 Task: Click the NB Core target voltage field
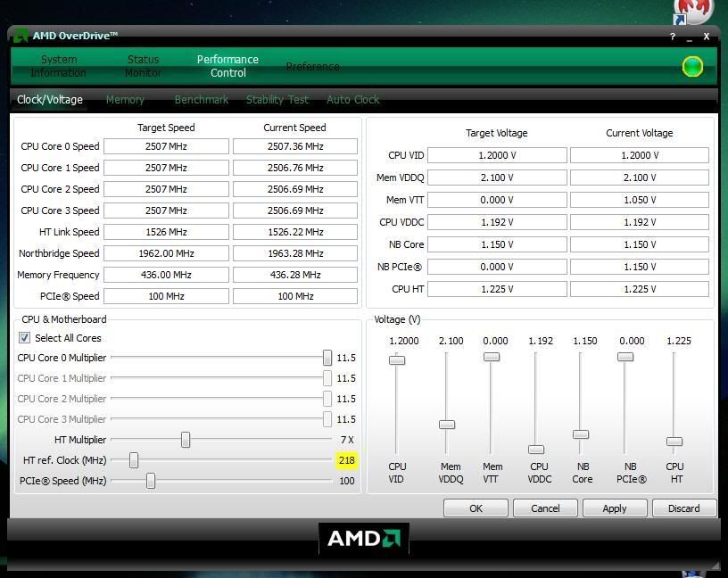[497, 244]
